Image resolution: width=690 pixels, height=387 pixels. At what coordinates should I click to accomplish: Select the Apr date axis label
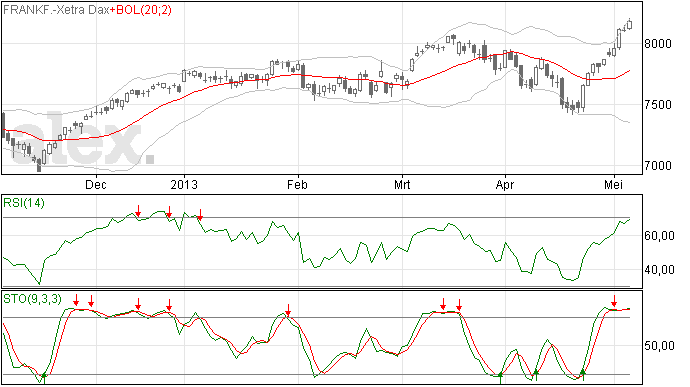click(505, 184)
